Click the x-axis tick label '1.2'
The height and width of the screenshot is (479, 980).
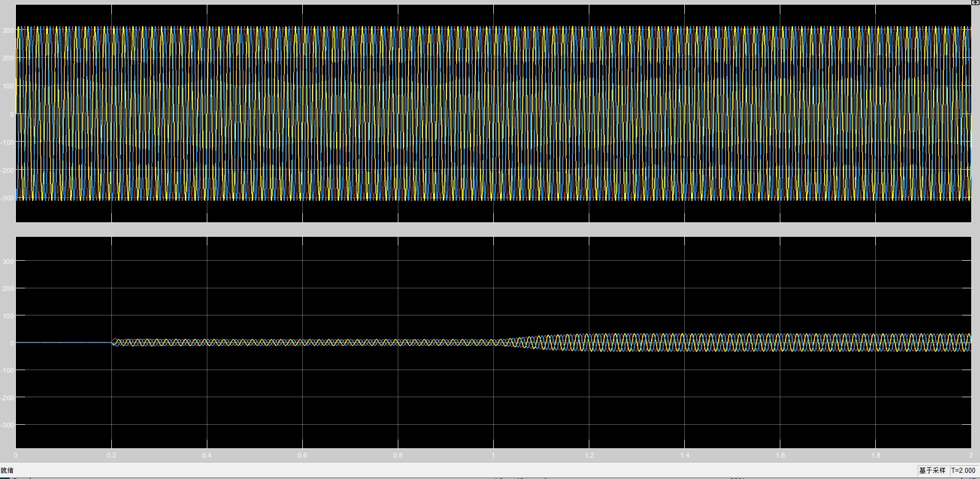pos(589,455)
